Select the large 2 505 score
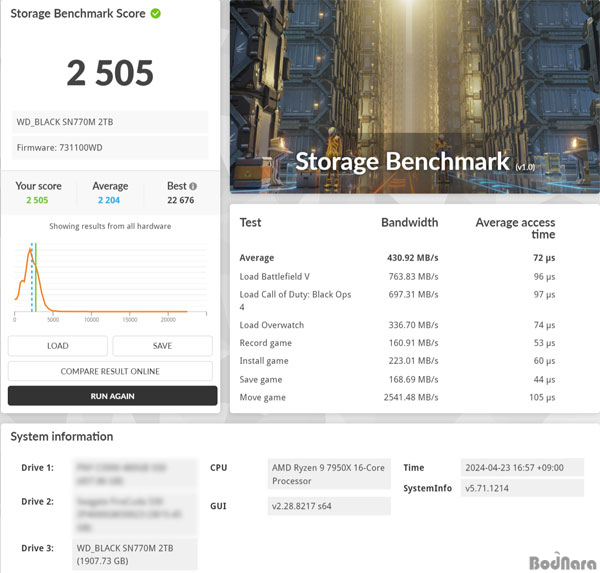 110,73
